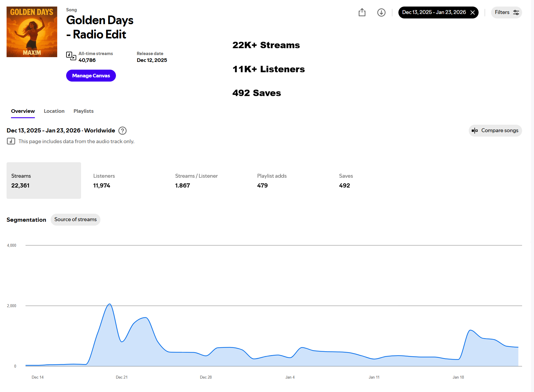Open Filters sliders icon

click(x=516, y=13)
